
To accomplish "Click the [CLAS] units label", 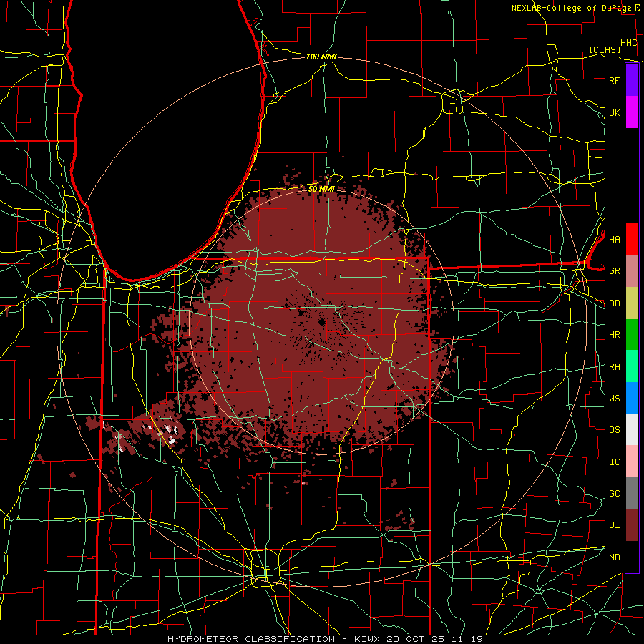I will pyautogui.click(x=605, y=49).
